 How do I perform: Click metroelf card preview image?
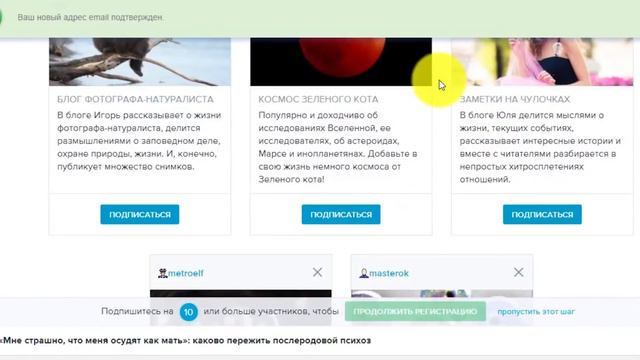coord(241,307)
